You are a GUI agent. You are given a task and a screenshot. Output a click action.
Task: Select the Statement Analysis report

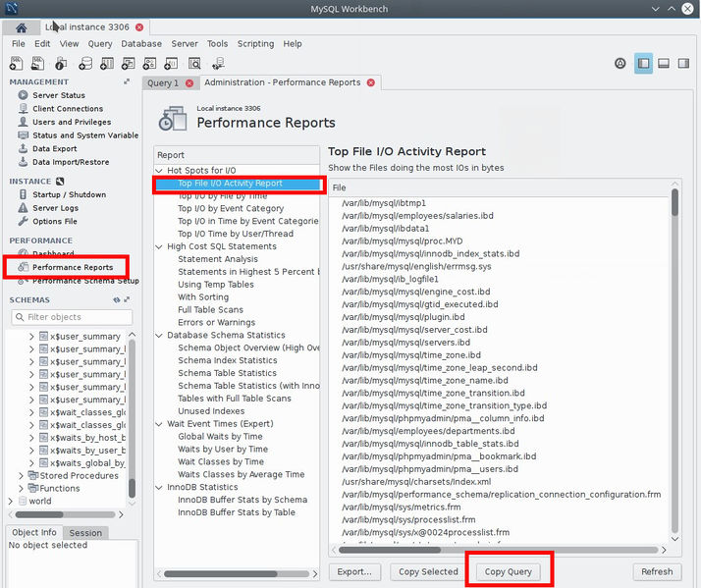pos(218,259)
